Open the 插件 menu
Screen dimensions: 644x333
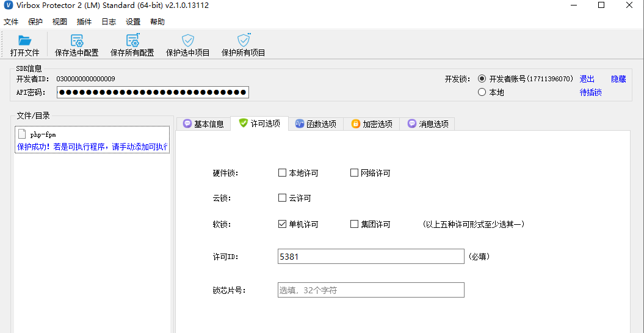tap(84, 22)
